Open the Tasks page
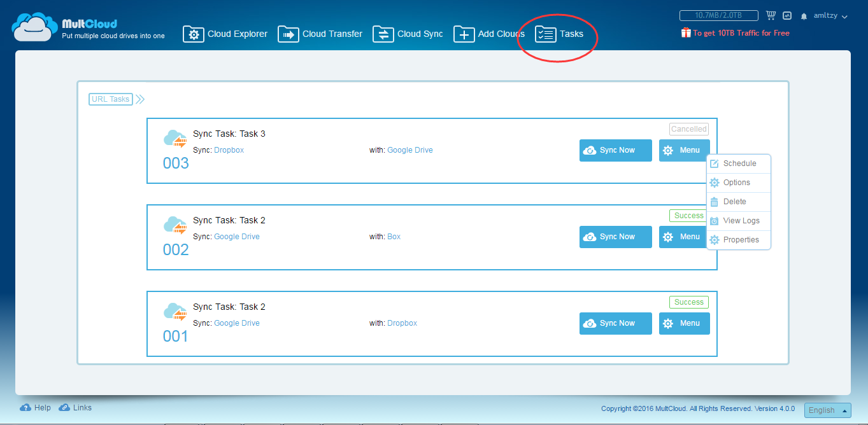The width and height of the screenshot is (868, 425). pos(559,34)
